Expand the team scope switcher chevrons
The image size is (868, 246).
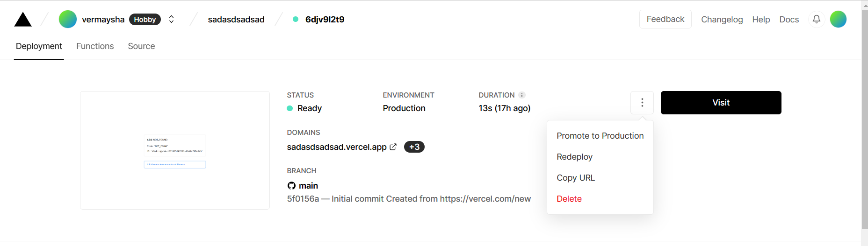[172, 19]
